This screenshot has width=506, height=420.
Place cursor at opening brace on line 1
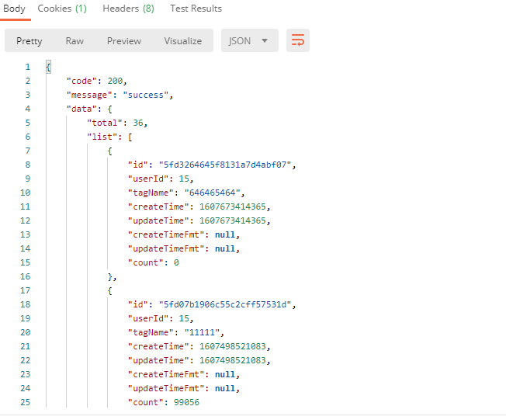pyautogui.click(x=48, y=67)
